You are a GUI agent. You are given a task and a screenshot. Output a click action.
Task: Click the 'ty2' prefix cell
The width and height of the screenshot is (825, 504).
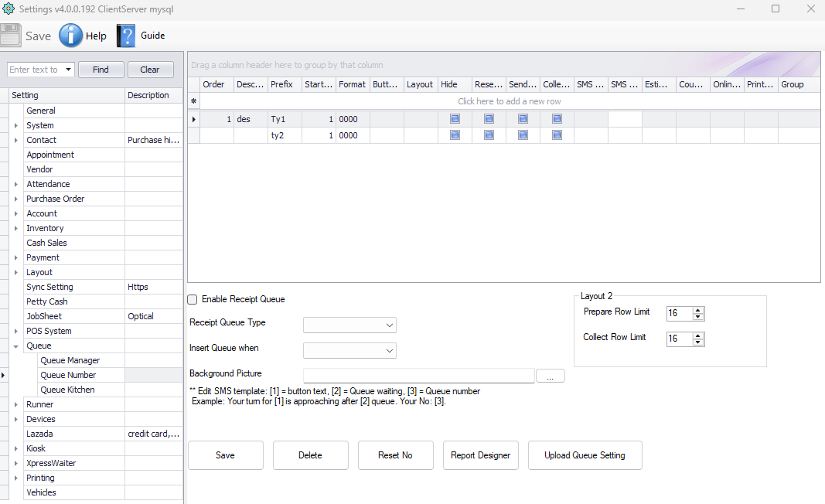[x=285, y=135]
